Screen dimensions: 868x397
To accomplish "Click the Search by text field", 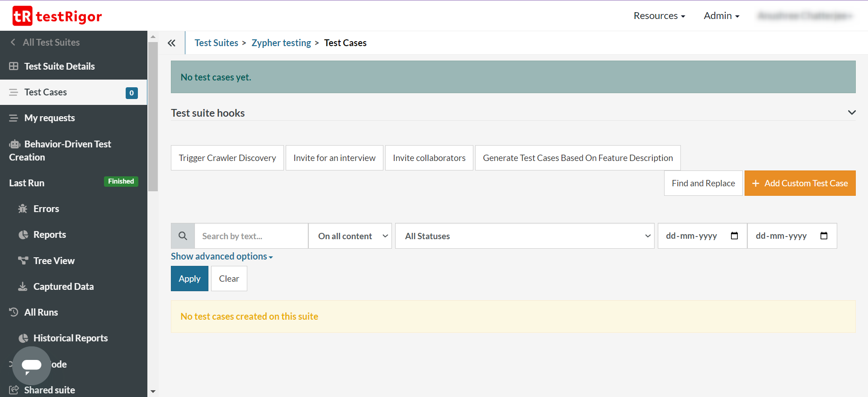I will pos(251,236).
